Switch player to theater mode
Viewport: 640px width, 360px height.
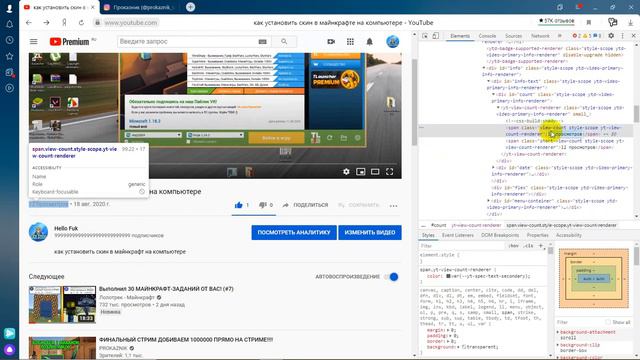point(375,172)
